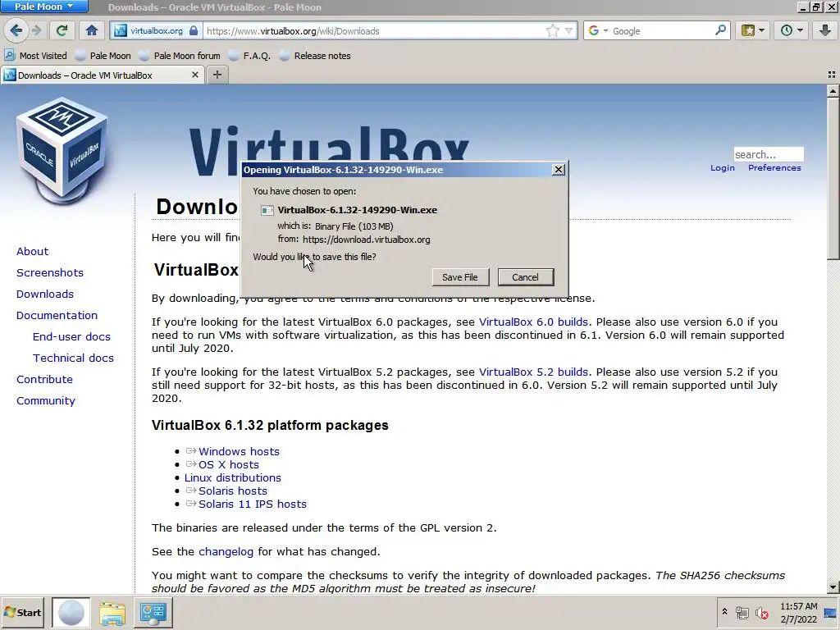Open the Login link
This screenshot has width=840, height=630.
(722, 167)
